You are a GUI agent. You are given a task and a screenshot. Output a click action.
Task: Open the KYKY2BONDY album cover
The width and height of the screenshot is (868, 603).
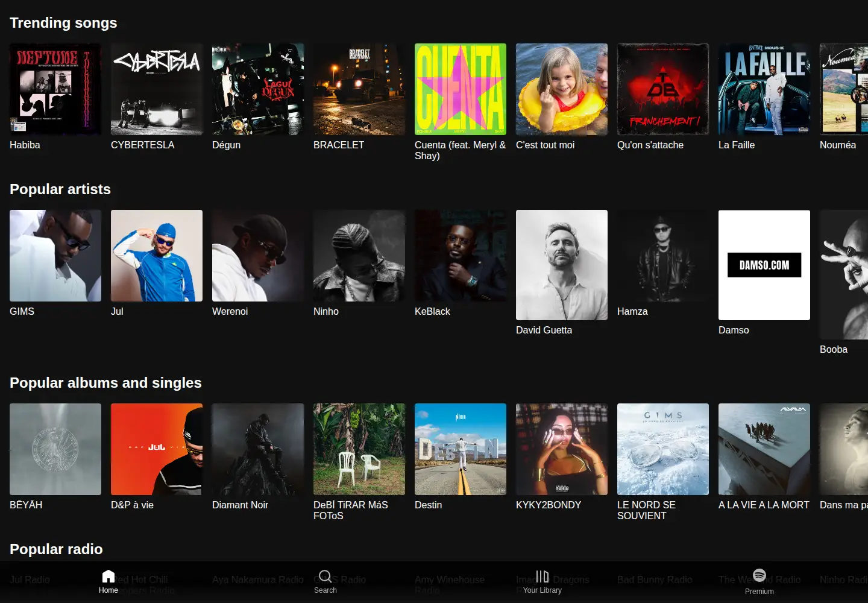562,449
